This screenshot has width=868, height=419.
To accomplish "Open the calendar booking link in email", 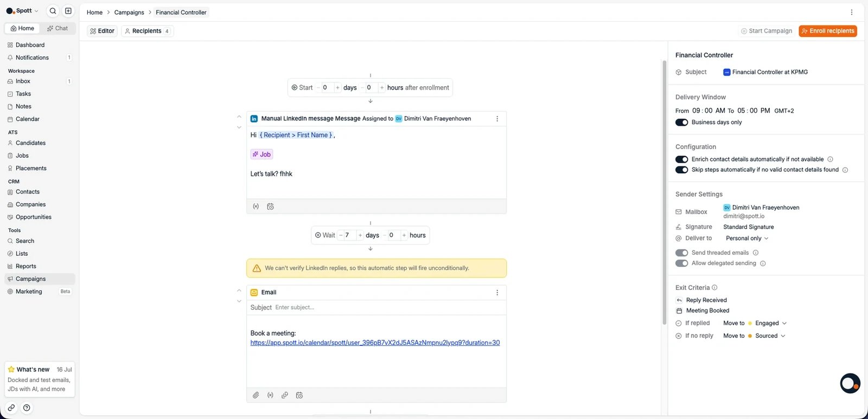I will pos(375,343).
